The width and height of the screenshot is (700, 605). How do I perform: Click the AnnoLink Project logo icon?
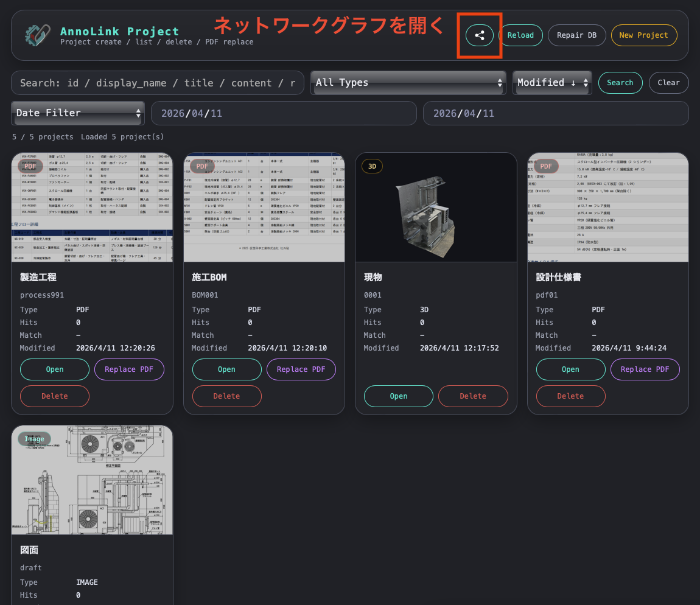point(37,35)
